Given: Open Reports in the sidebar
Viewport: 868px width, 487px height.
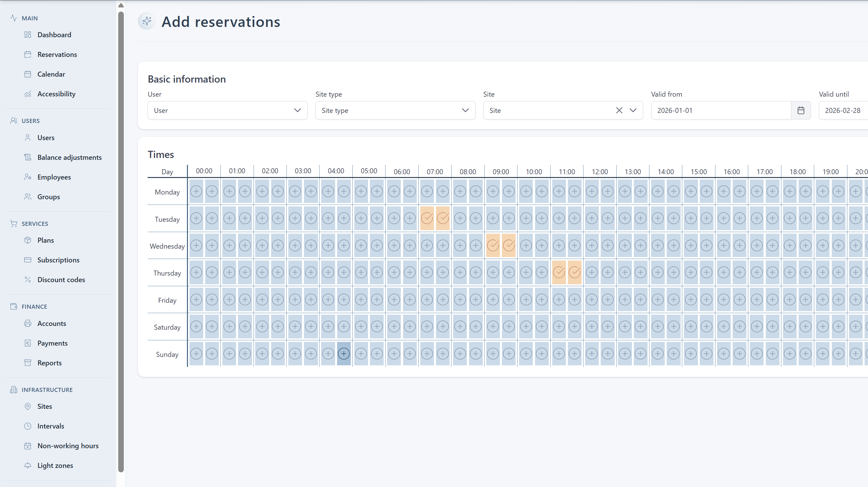Looking at the screenshot, I should 49,363.
